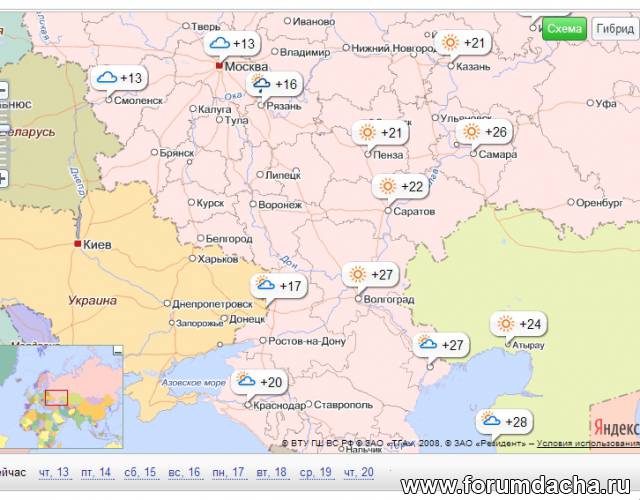Click the cloudy +13 weather marker near Smolensk

coord(119,79)
